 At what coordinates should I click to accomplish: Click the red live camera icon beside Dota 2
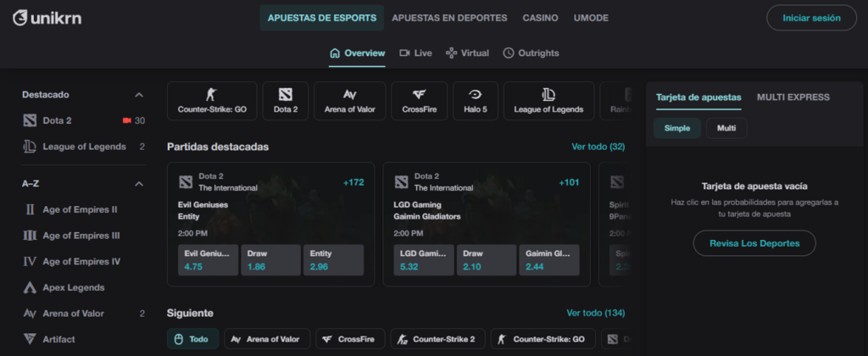pyautogui.click(x=126, y=120)
